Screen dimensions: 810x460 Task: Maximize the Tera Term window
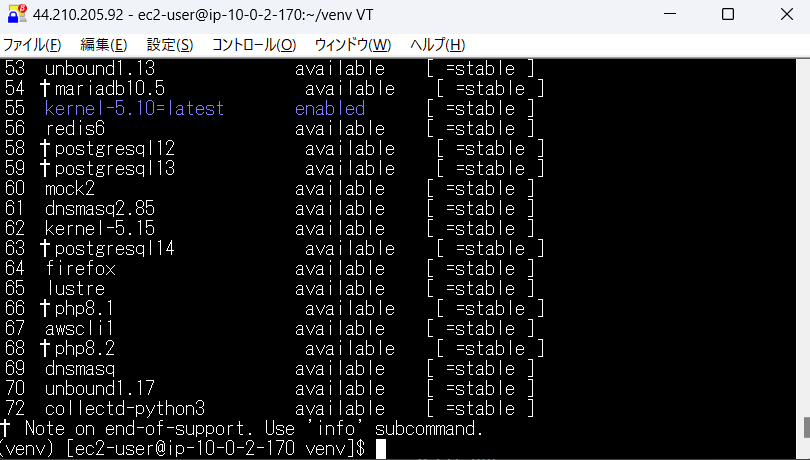point(728,14)
